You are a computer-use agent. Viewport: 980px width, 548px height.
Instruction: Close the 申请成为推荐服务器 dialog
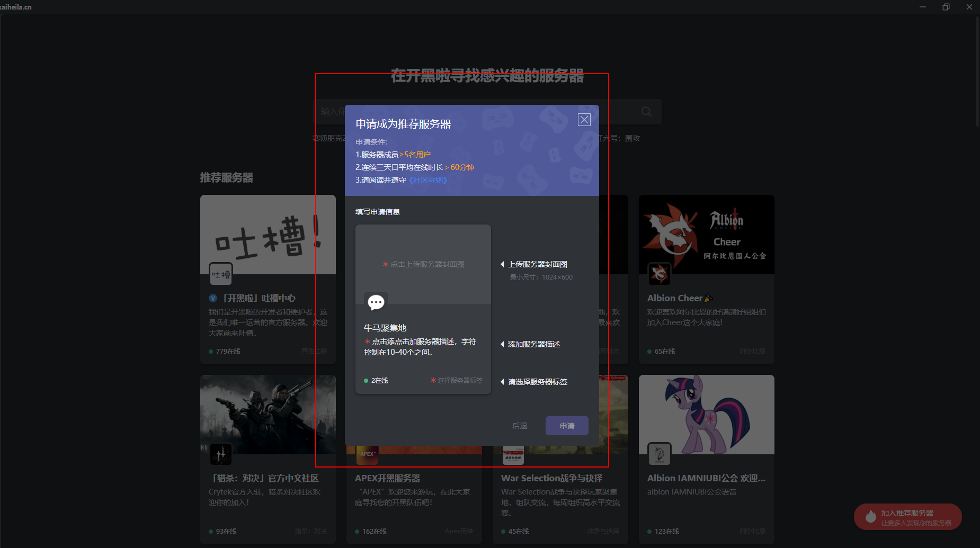click(x=584, y=120)
